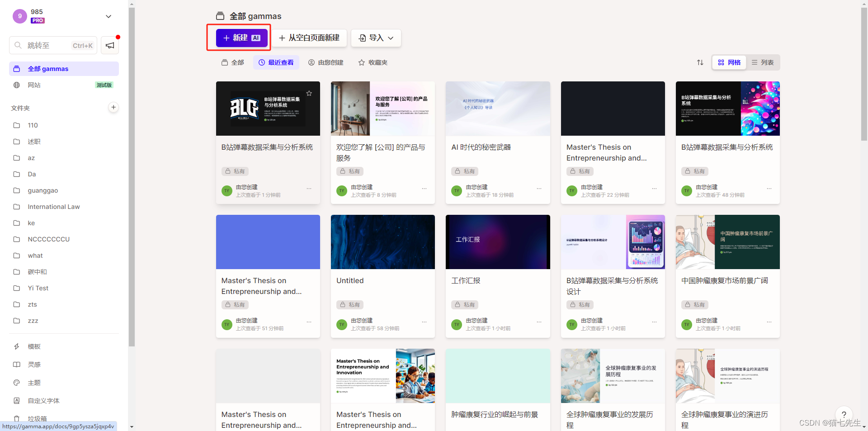The image size is (868, 431).
Task: Open the 导入 import dropdown
Action: 376,38
